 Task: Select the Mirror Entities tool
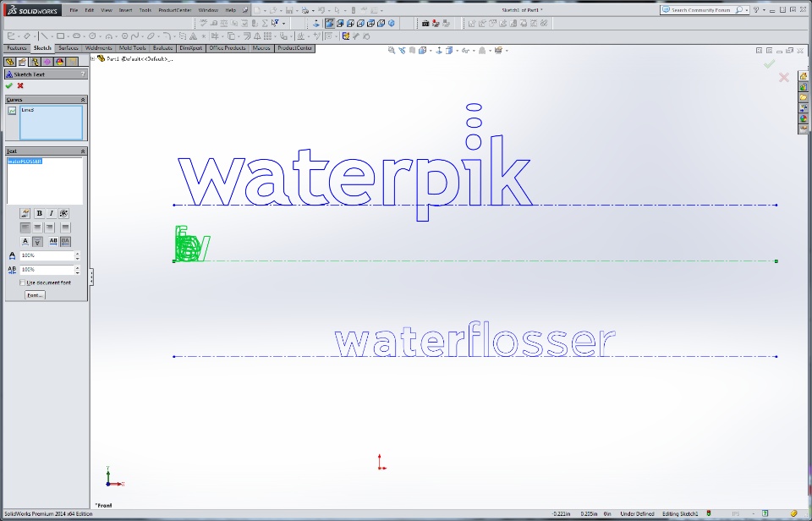257,36
